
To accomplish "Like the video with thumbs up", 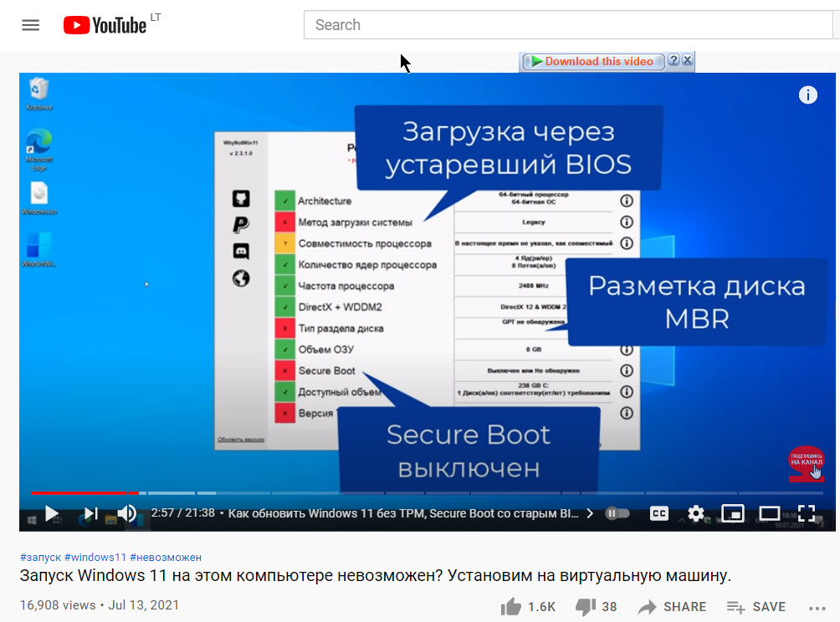I will pos(510,607).
